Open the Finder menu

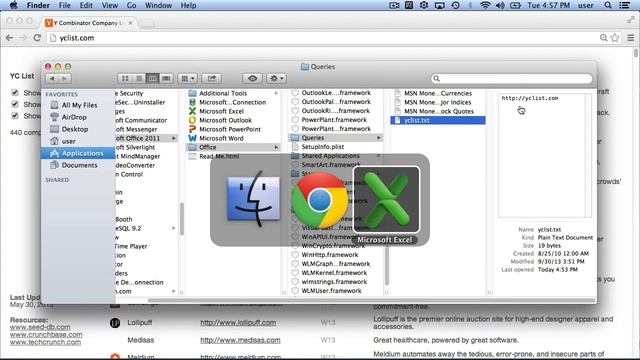point(38,5)
